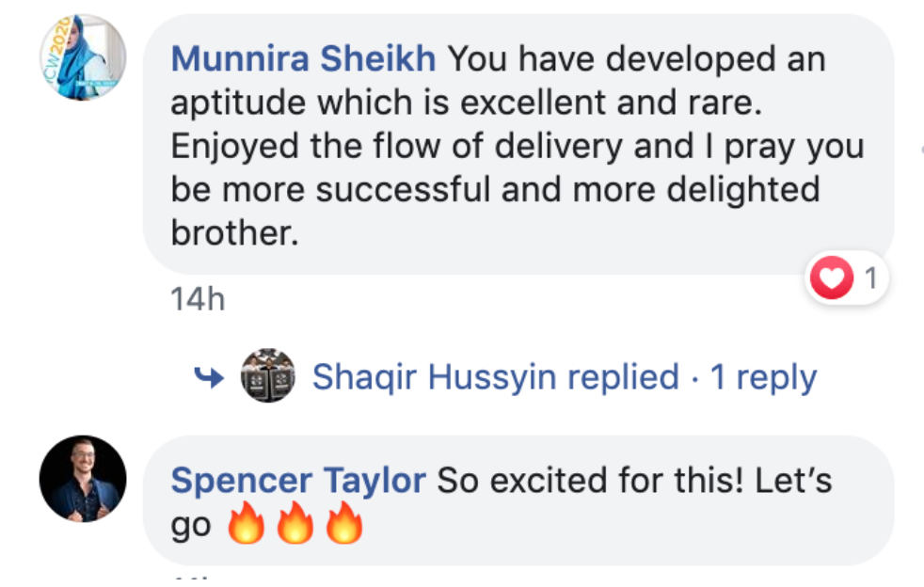The image size is (924, 587).
Task: Click the word "brother." ending Munnira's comment
Action: point(234,233)
